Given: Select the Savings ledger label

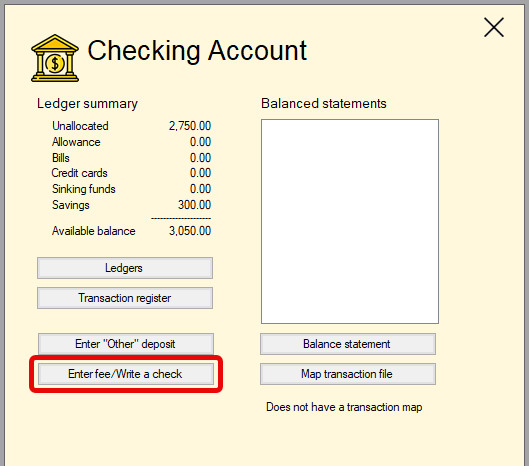Looking at the screenshot, I should (x=71, y=205).
